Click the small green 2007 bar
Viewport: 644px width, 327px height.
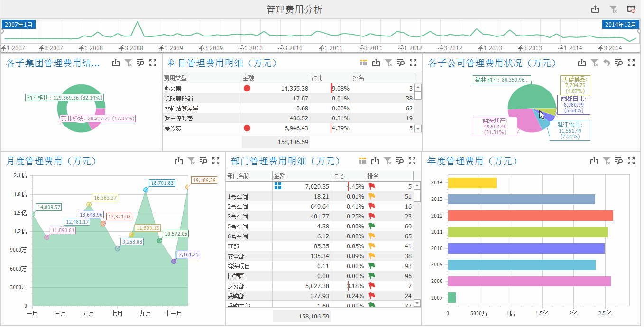pos(451,298)
